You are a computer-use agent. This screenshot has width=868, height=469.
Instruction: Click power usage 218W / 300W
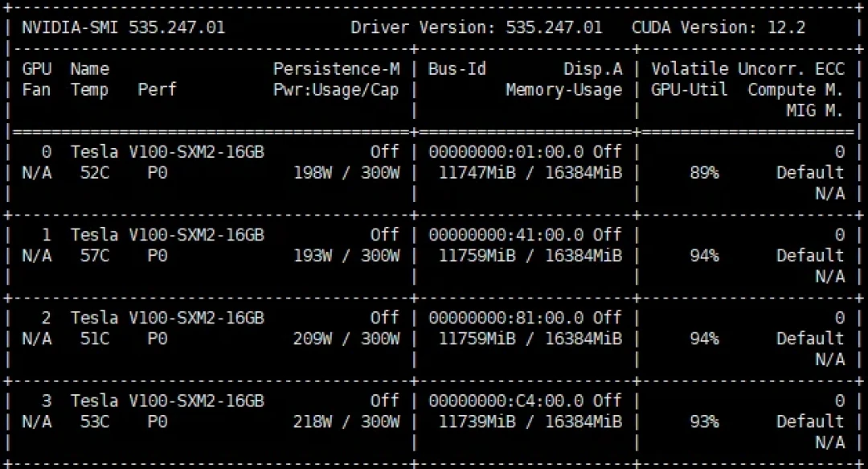[x=346, y=422]
